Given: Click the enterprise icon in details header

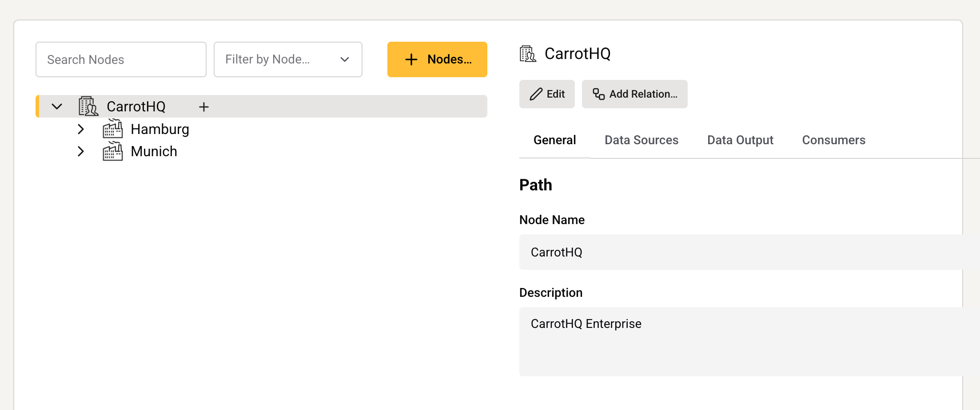Looking at the screenshot, I should pyautogui.click(x=528, y=54).
